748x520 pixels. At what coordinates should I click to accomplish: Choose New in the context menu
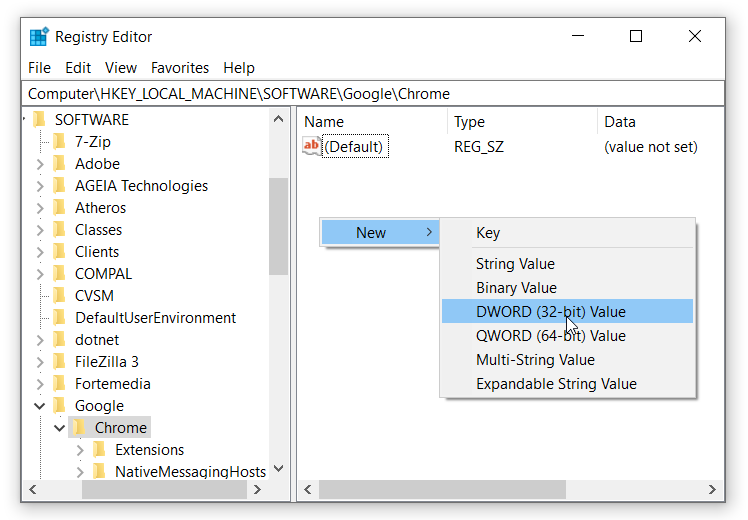click(380, 232)
